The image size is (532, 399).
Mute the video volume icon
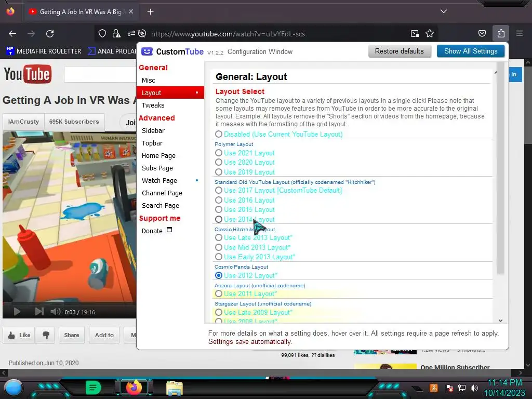click(55, 312)
